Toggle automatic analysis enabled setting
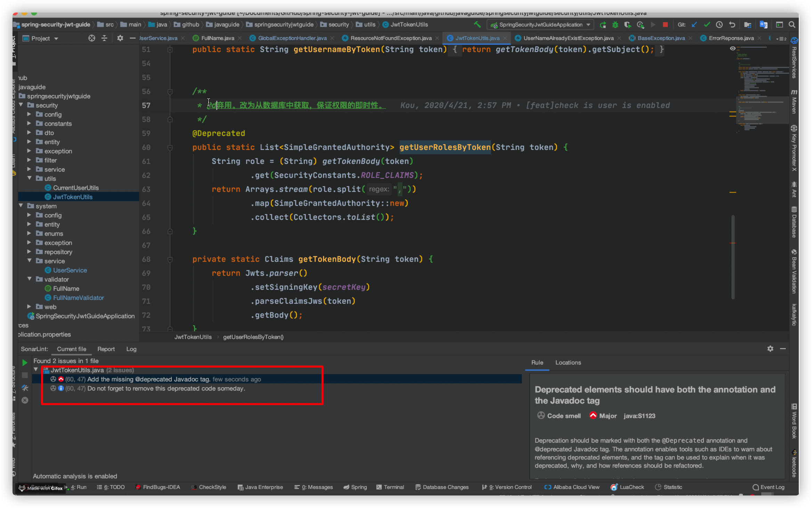The image size is (812, 508). (x=75, y=476)
